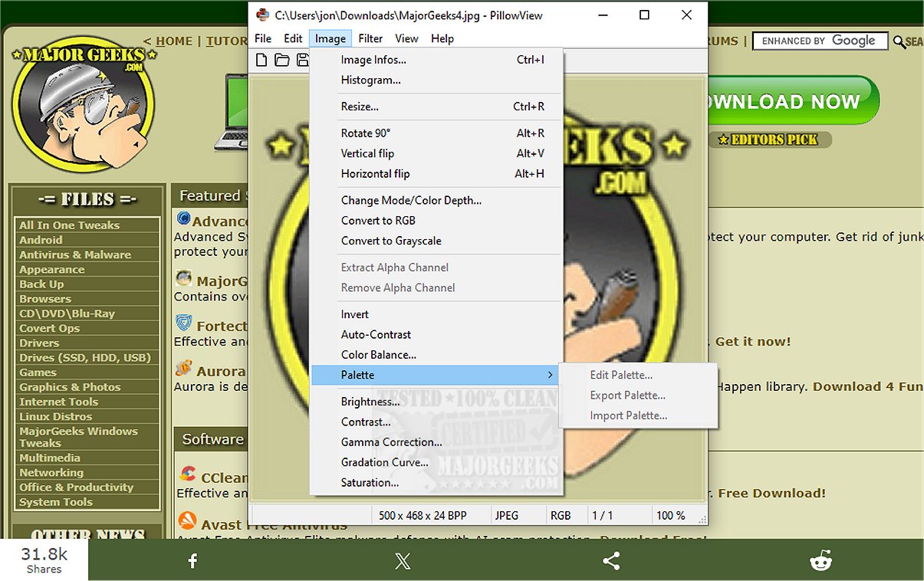Open Multimedia category link
This screenshot has height=581, width=924.
(50, 458)
